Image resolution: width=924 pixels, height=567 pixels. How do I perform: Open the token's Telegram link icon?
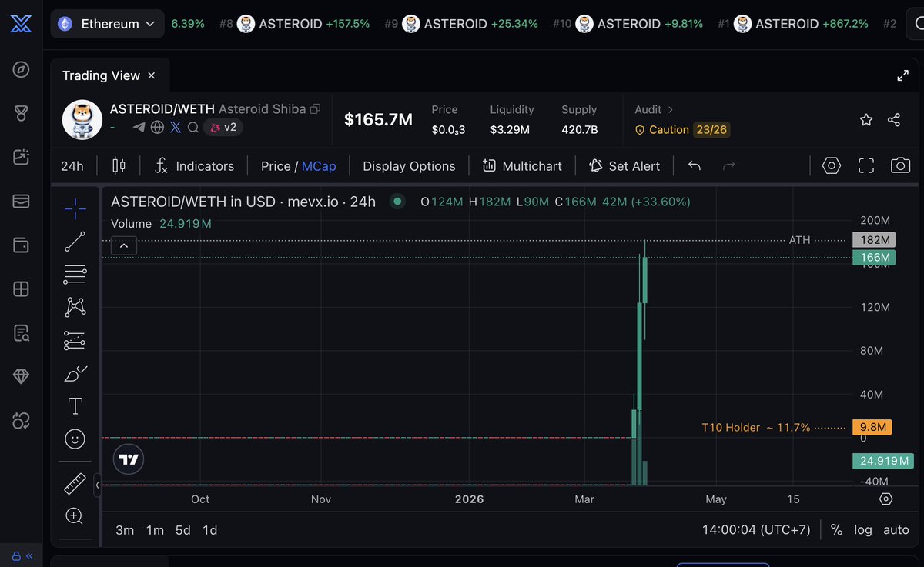click(x=139, y=127)
